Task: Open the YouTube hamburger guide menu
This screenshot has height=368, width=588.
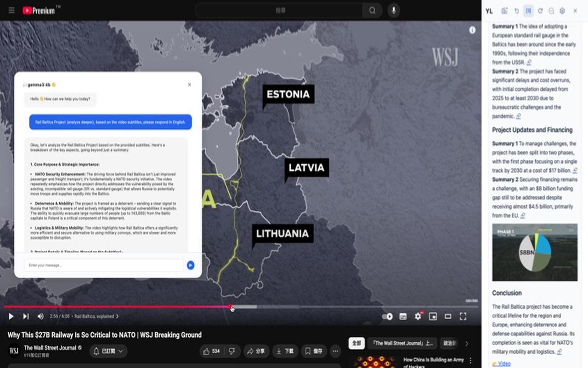Action: (x=11, y=11)
